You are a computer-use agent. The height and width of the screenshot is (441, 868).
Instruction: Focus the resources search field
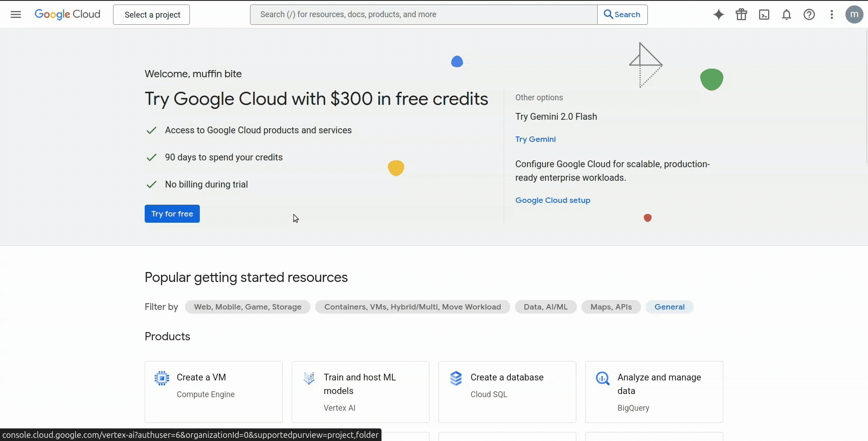tap(423, 14)
